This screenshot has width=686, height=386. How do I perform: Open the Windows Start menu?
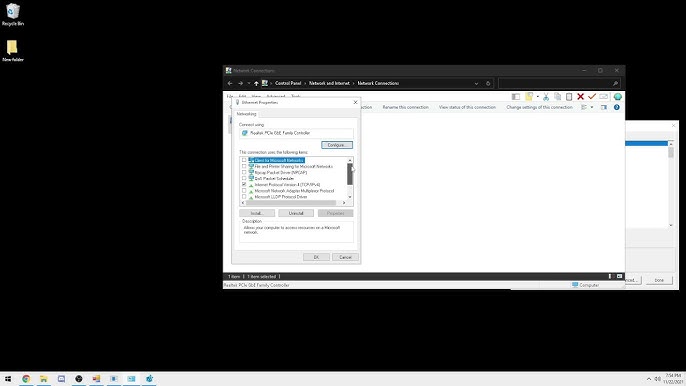tap(8, 379)
